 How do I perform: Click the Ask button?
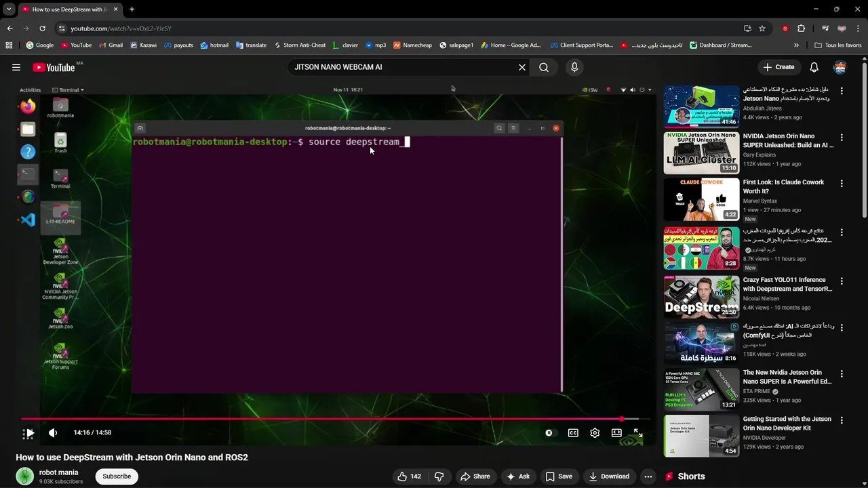tap(517, 476)
